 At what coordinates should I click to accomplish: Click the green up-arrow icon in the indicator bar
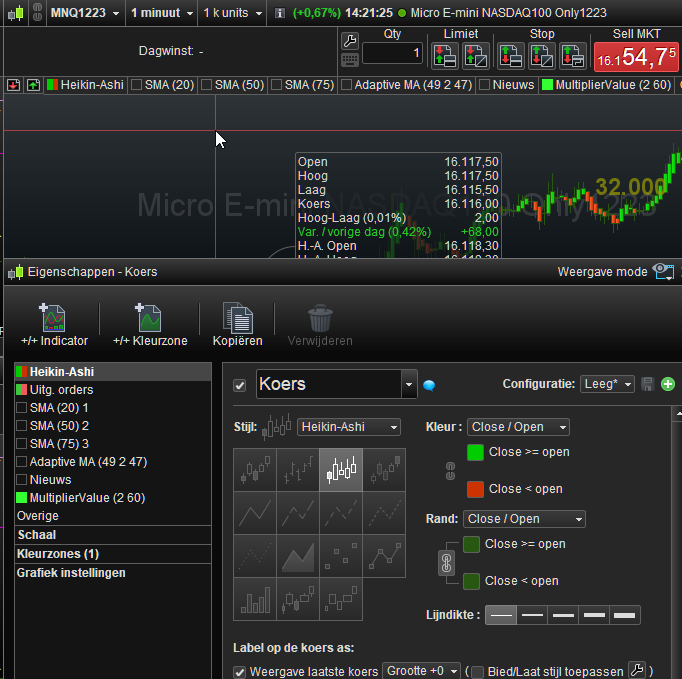pyautogui.click(x=33, y=85)
